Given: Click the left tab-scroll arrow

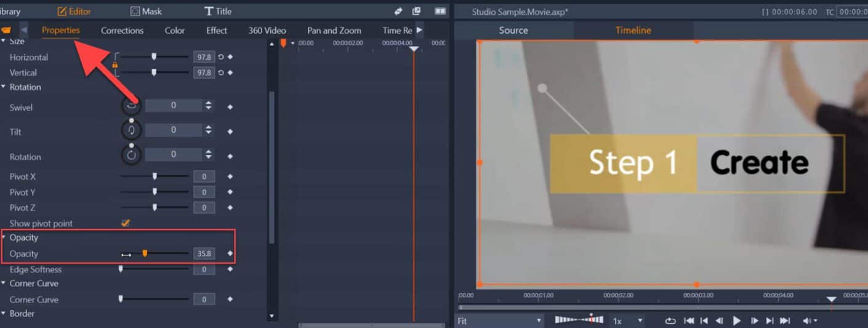Looking at the screenshot, I should point(23,30).
